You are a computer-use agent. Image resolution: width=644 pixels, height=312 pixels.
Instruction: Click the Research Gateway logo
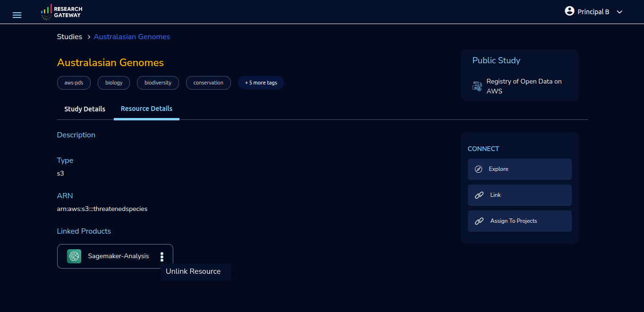(61, 12)
